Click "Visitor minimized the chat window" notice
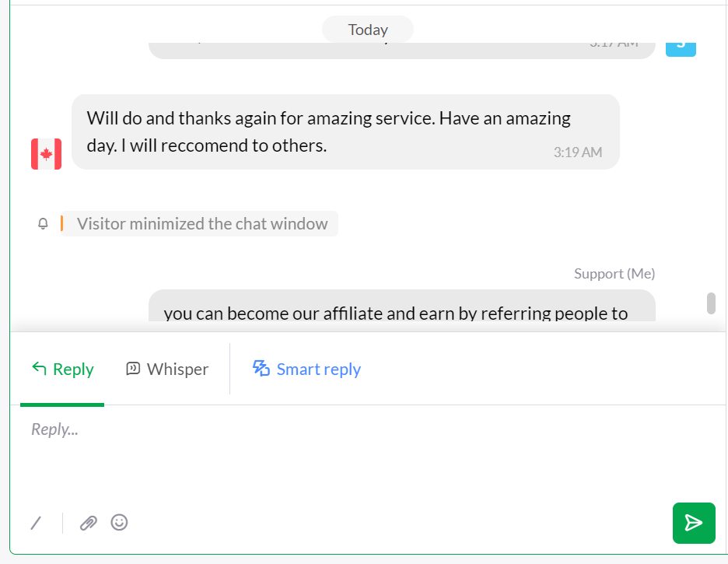The width and height of the screenshot is (728, 564). [202, 224]
